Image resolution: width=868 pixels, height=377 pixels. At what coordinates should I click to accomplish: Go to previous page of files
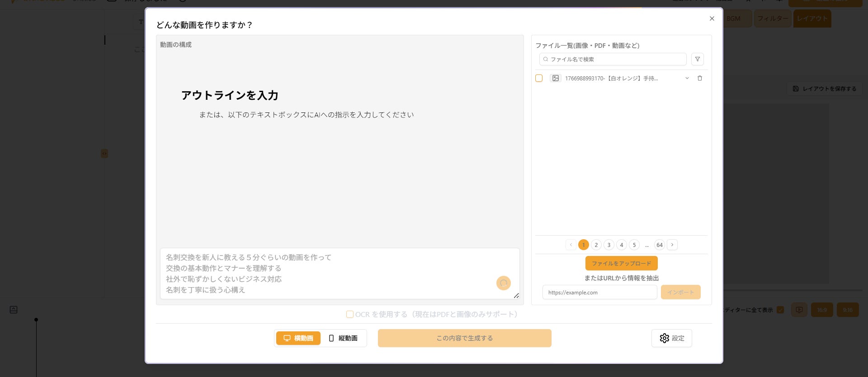[x=571, y=245]
